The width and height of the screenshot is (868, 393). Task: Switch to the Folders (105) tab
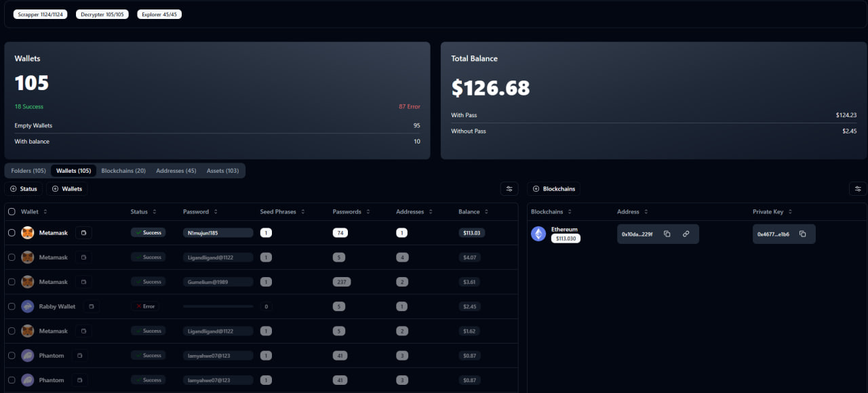28,171
